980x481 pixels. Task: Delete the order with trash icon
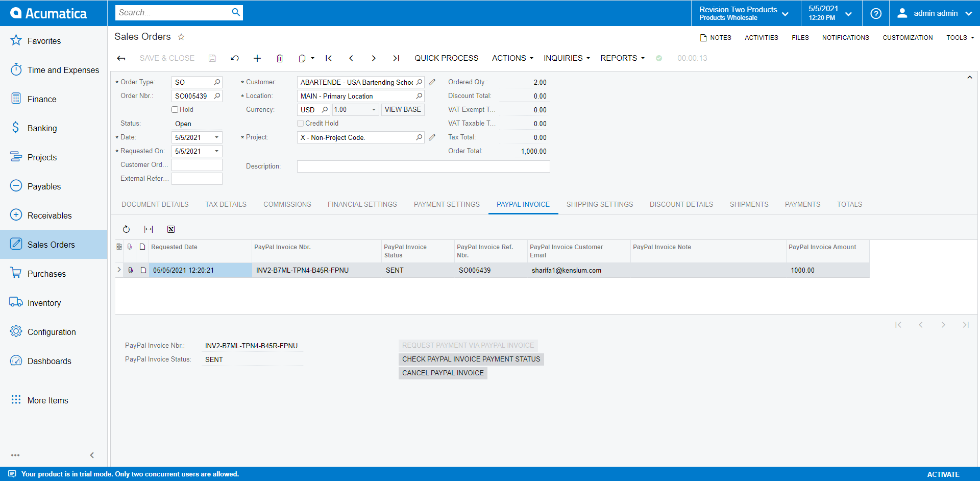tap(280, 58)
